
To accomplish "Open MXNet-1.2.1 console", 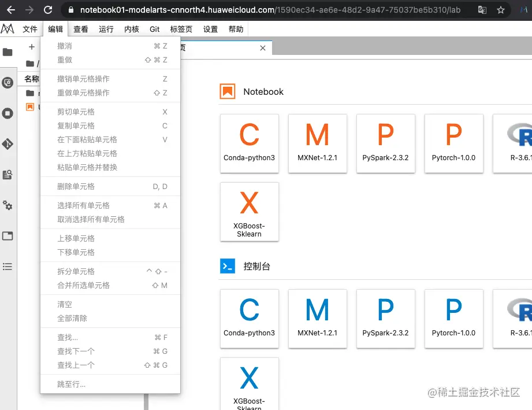I will pyautogui.click(x=318, y=319).
